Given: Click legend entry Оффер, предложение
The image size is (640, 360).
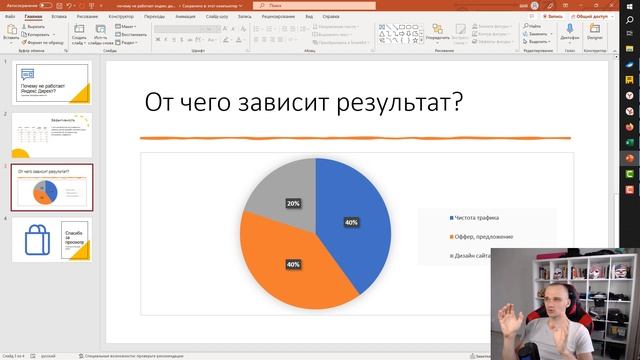Looking at the screenshot, I should (x=481, y=237).
